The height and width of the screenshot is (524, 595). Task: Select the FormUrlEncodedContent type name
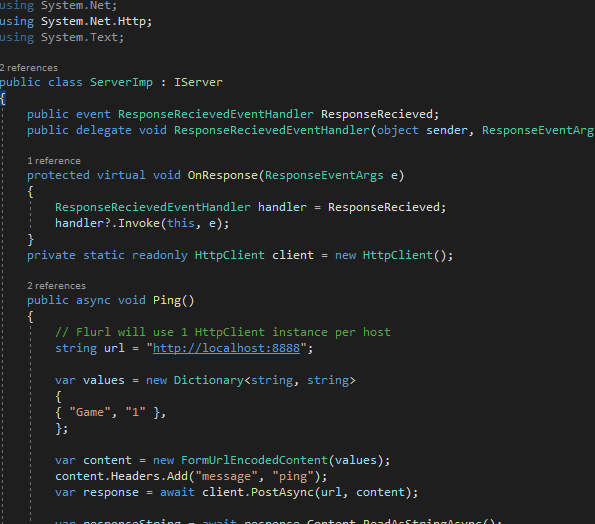(x=254, y=460)
